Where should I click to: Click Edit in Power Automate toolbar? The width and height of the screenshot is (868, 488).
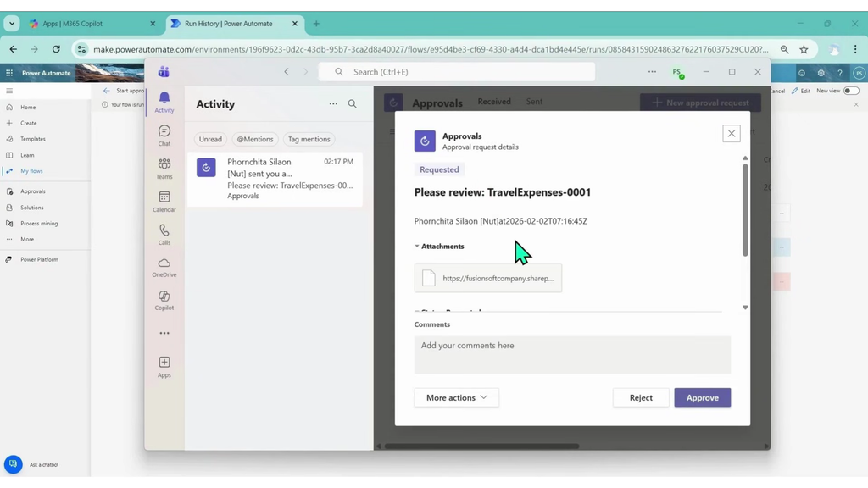click(801, 91)
